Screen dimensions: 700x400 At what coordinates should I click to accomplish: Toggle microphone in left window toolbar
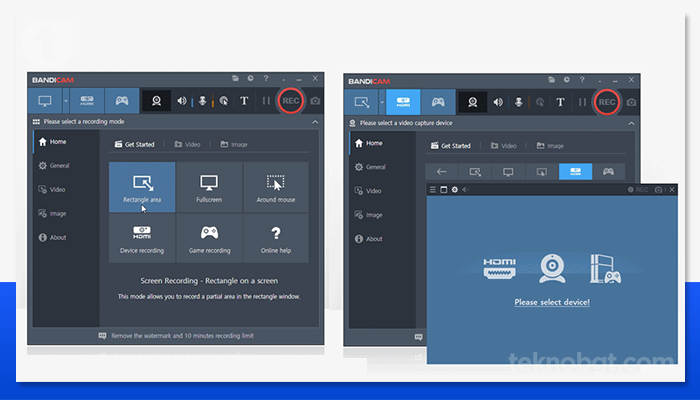coord(202,101)
